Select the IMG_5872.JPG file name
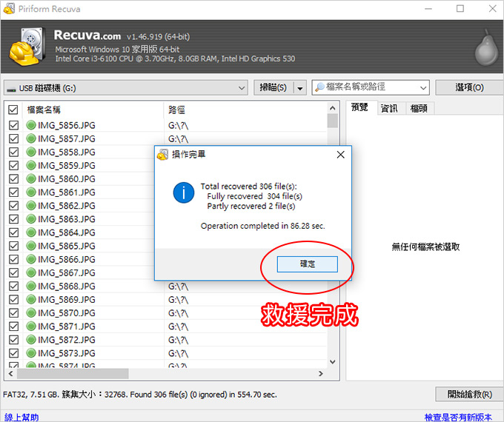Screen dimensions: 504x422 tap(67, 340)
